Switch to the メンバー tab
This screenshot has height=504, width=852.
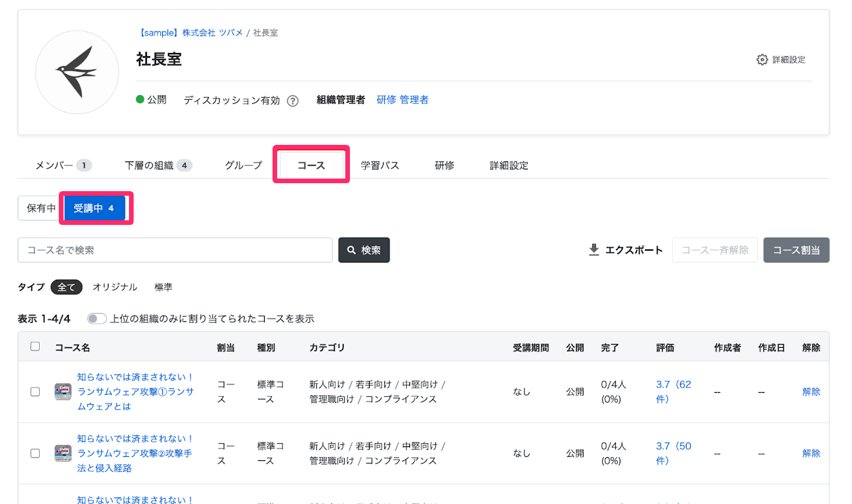pyautogui.click(x=63, y=165)
